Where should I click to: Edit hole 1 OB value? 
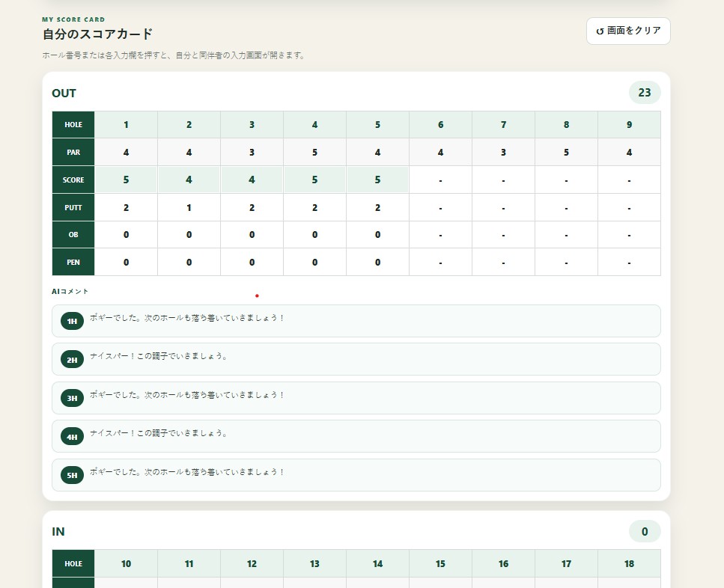click(126, 235)
